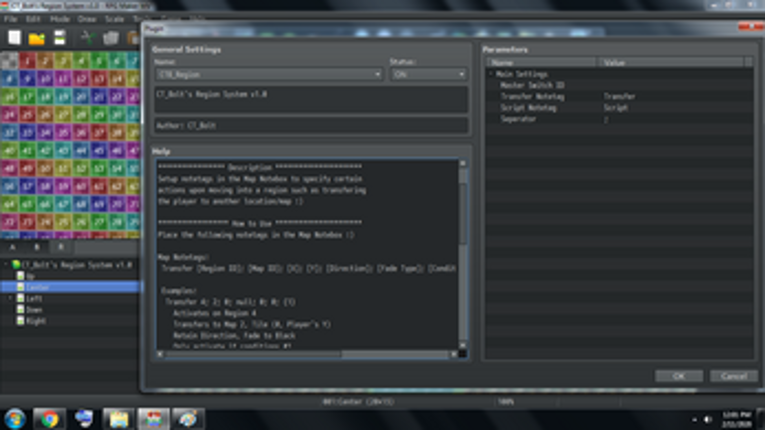Open the Edit menu
Screen dimensions: 765x430
pos(33,19)
